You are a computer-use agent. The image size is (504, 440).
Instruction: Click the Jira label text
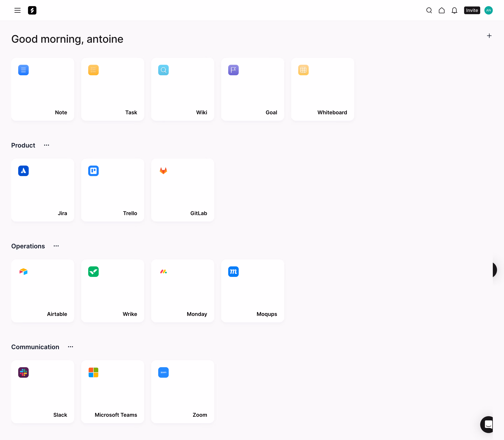click(62, 213)
